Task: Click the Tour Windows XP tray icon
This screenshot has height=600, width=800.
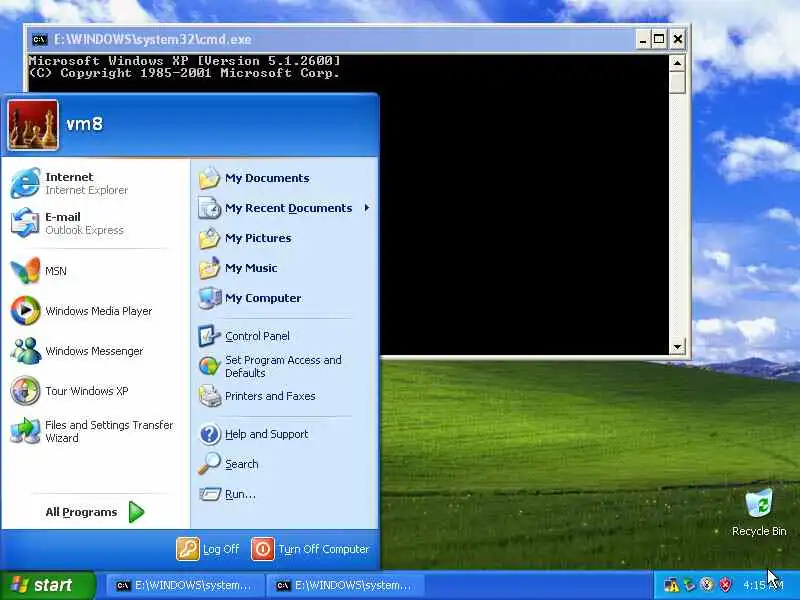Action: point(707,585)
